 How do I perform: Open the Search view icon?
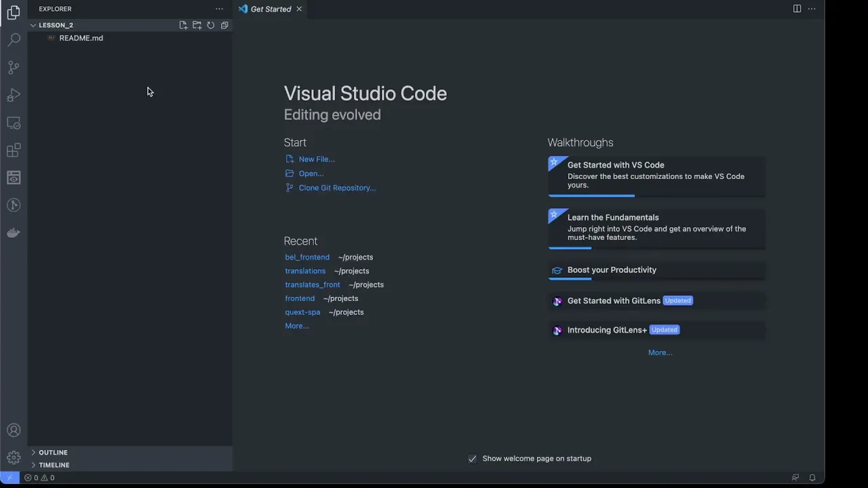tap(14, 40)
